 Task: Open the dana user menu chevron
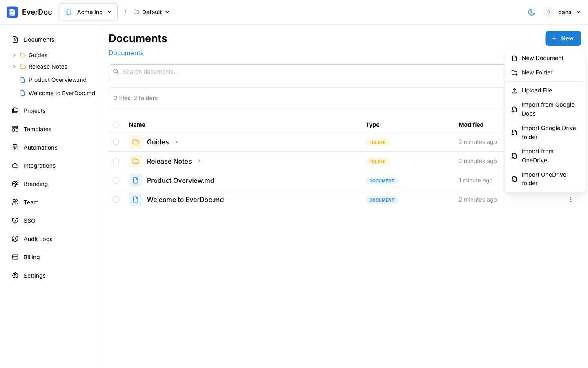point(579,12)
